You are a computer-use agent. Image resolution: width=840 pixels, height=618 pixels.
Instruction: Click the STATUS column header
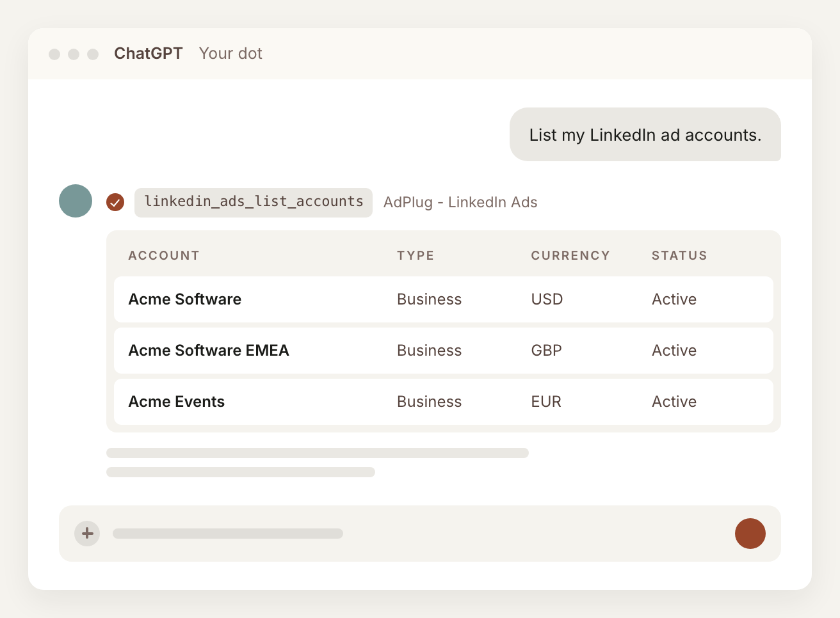[x=679, y=255]
